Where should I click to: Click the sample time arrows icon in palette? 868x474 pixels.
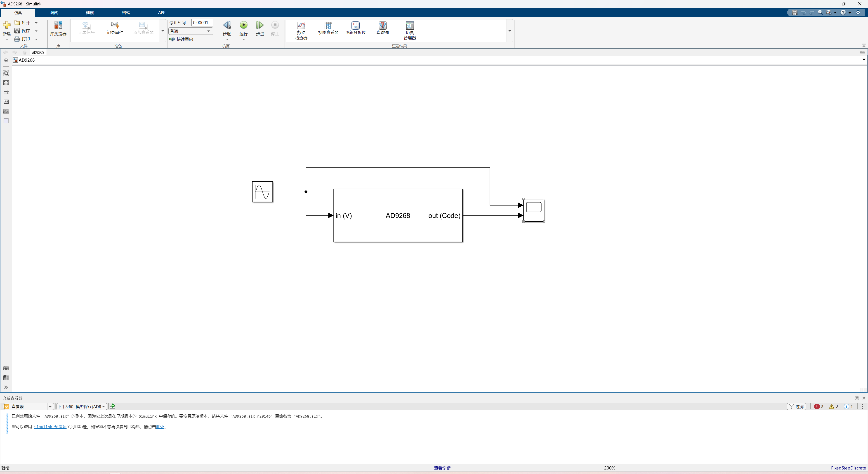click(6, 92)
